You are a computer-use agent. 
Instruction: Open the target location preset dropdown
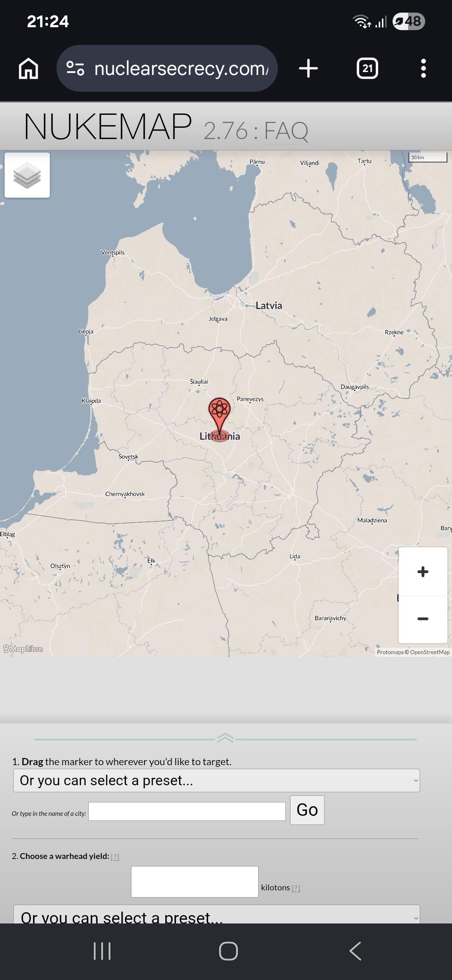(x=216, y=780)
